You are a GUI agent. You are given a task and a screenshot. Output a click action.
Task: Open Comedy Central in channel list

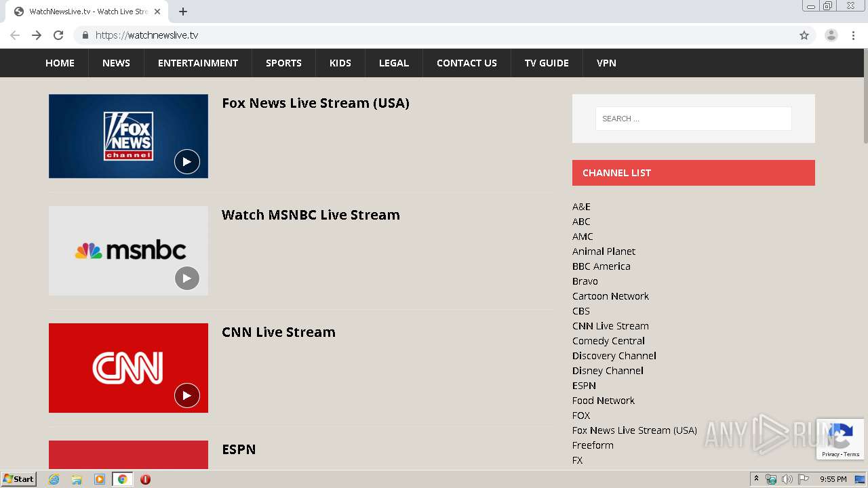coord(608,341)
